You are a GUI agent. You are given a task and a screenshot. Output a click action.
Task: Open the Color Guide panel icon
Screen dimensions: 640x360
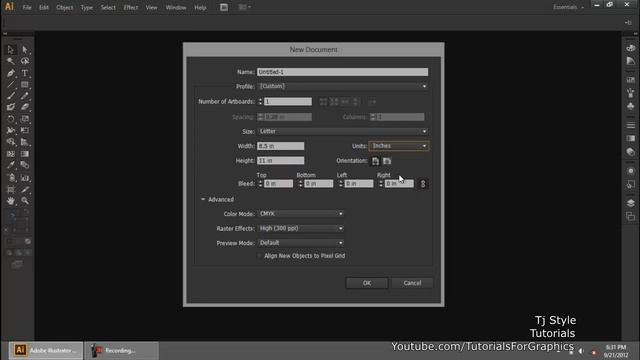pyautogui.click(x=631, y=61)
